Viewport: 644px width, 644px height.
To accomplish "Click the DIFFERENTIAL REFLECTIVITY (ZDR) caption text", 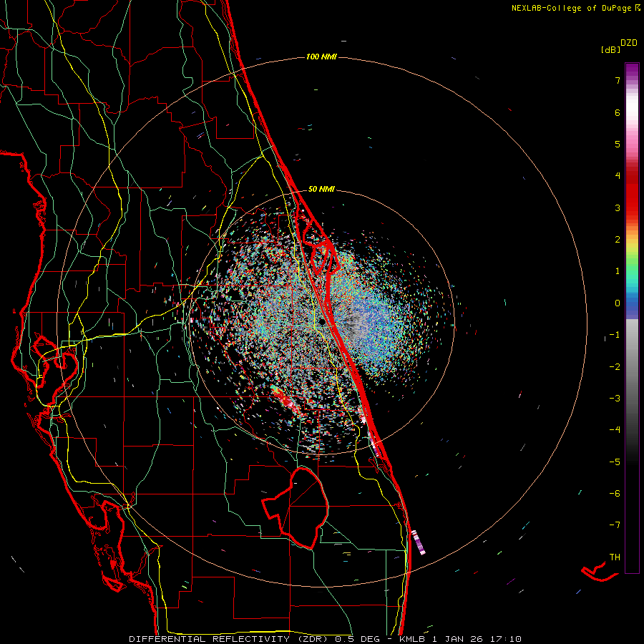I will [x=230, y=639].
